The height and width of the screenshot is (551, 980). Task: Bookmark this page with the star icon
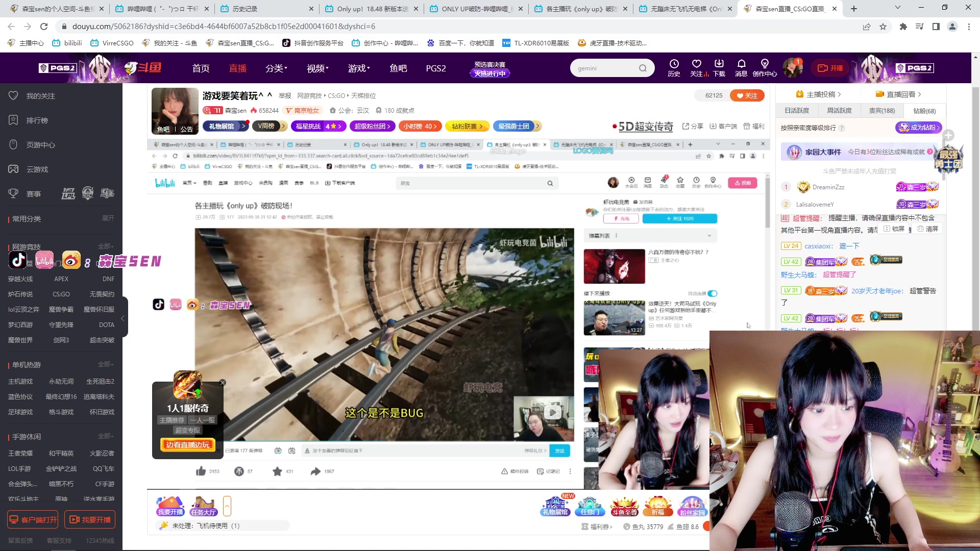883,27
